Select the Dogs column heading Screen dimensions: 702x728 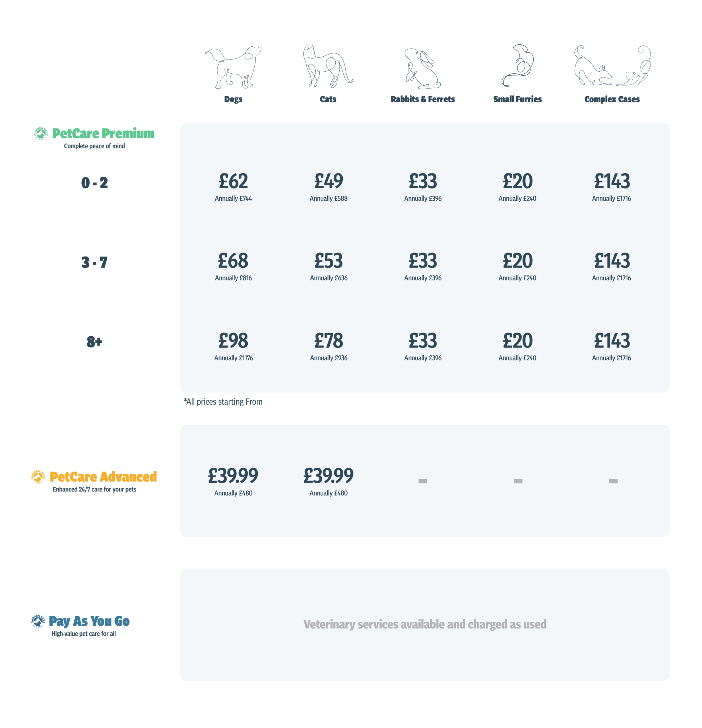point(233,99)
